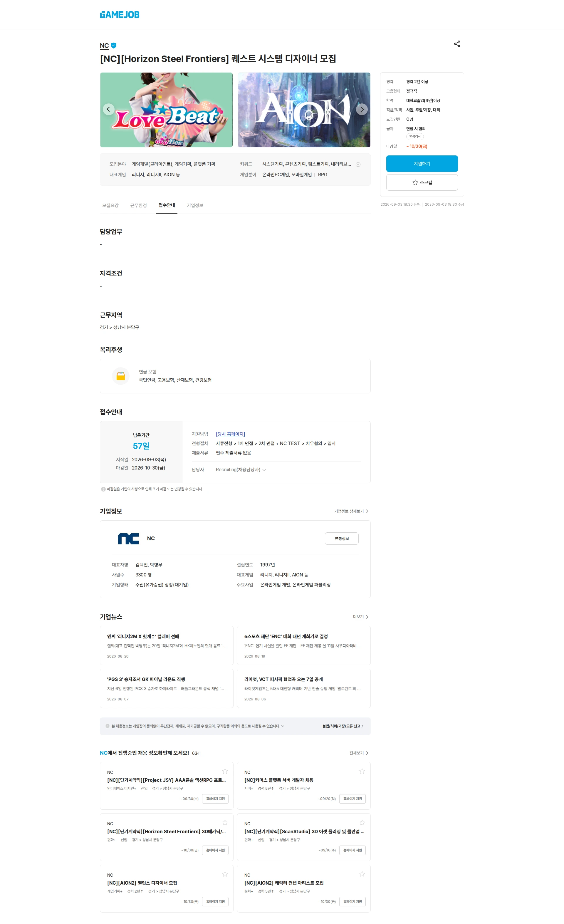Open the 연봉정보 button
This screenshot has width=564, height=924.
point(342,539)
